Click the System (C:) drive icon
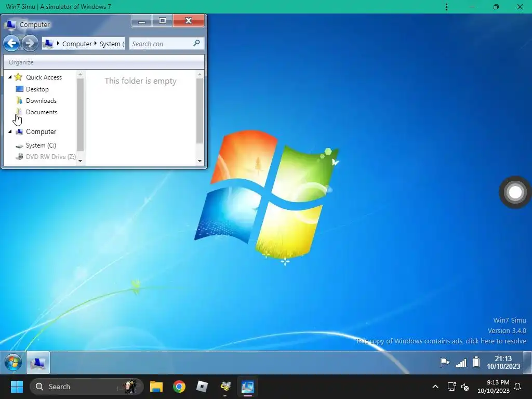This screenshot has height=399, width=532. [x=19, y=145]
